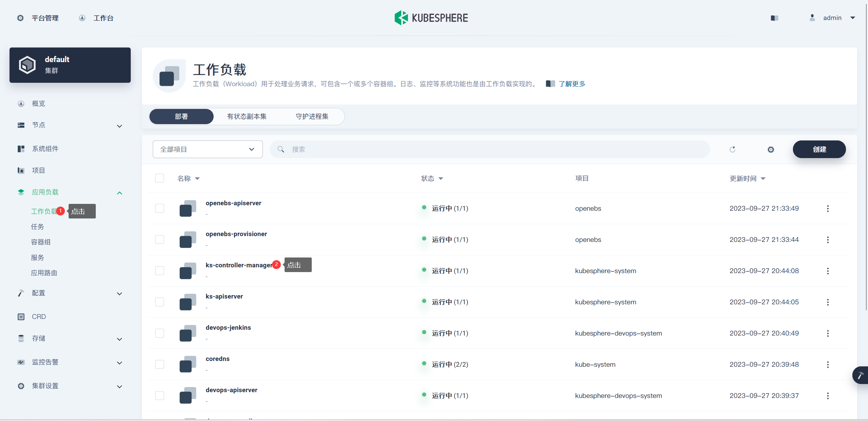868x421 pixels.
Task: Click the default cluster hexagon icon
Action: pos(27,65)
